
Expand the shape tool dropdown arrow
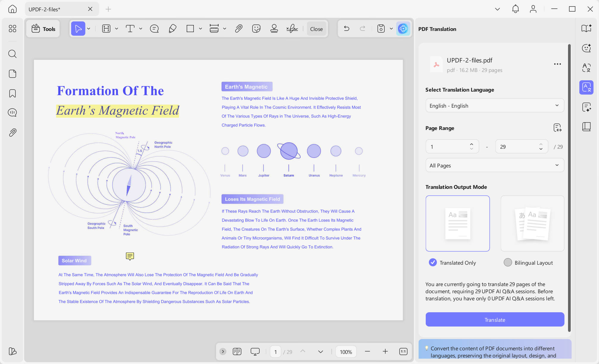(x=200, y=29)
